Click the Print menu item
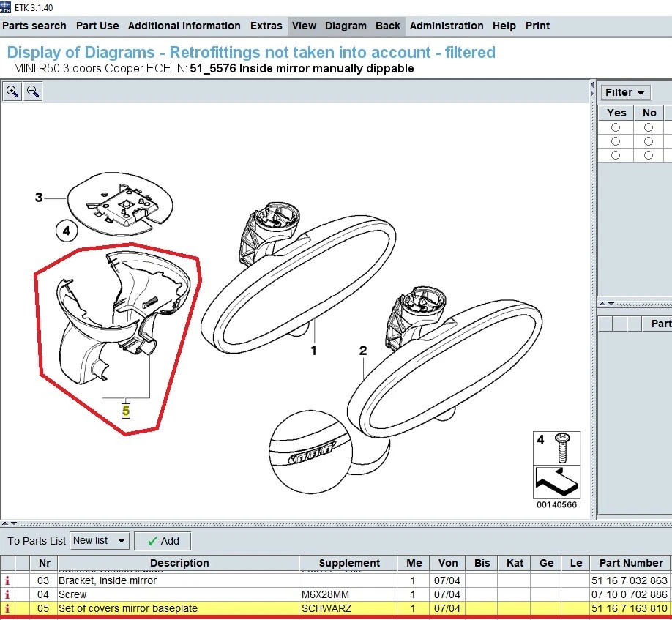The image size is (672, 620). pos(537,26)
